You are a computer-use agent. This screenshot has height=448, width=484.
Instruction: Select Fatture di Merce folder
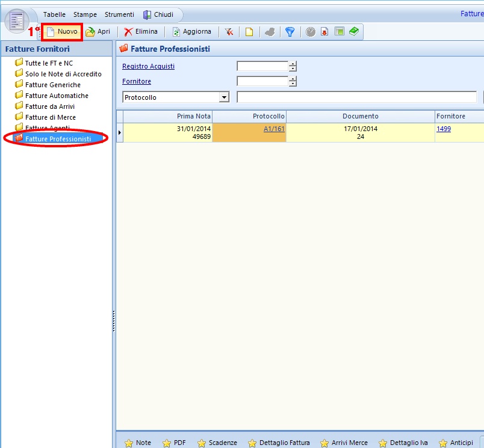[50, 117]
